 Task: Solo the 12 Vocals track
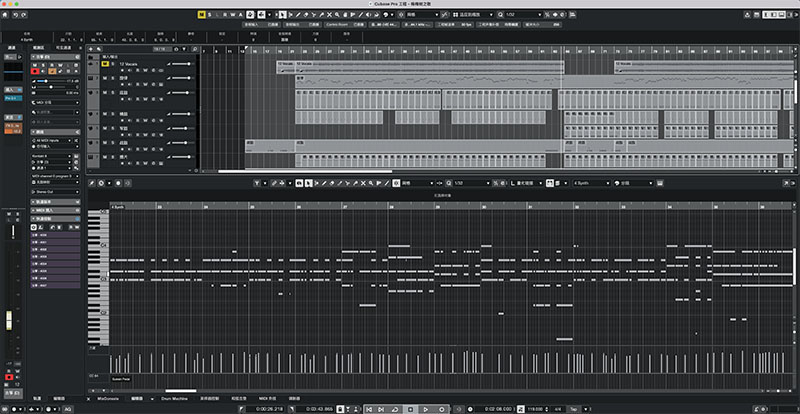click(113, 64)
